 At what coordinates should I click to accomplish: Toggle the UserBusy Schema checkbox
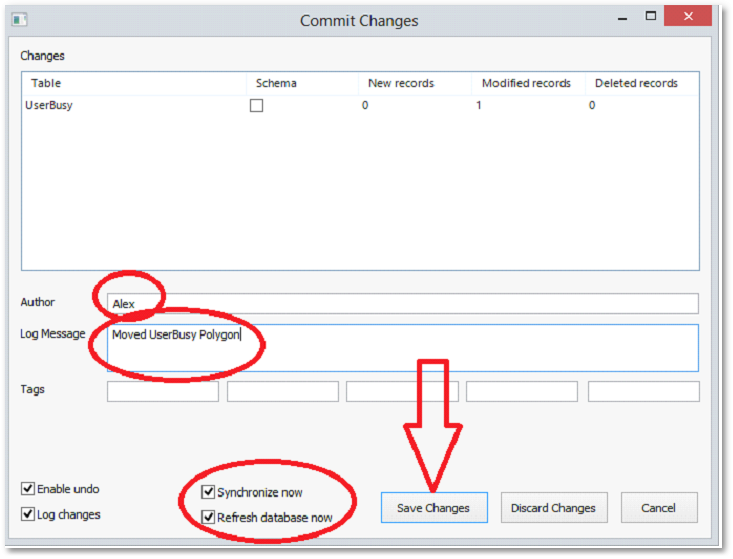coord(256,106)
